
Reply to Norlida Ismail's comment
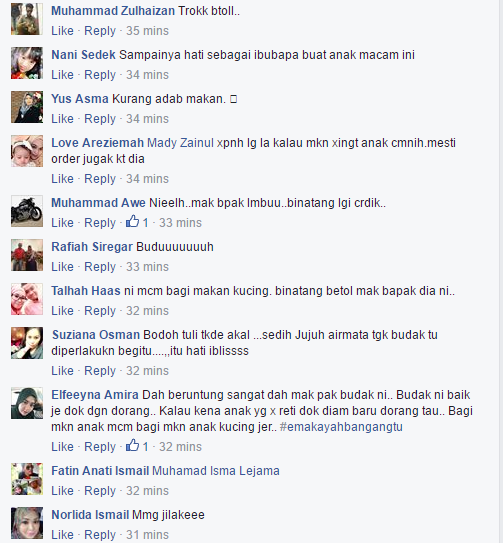tap(100, 535)
